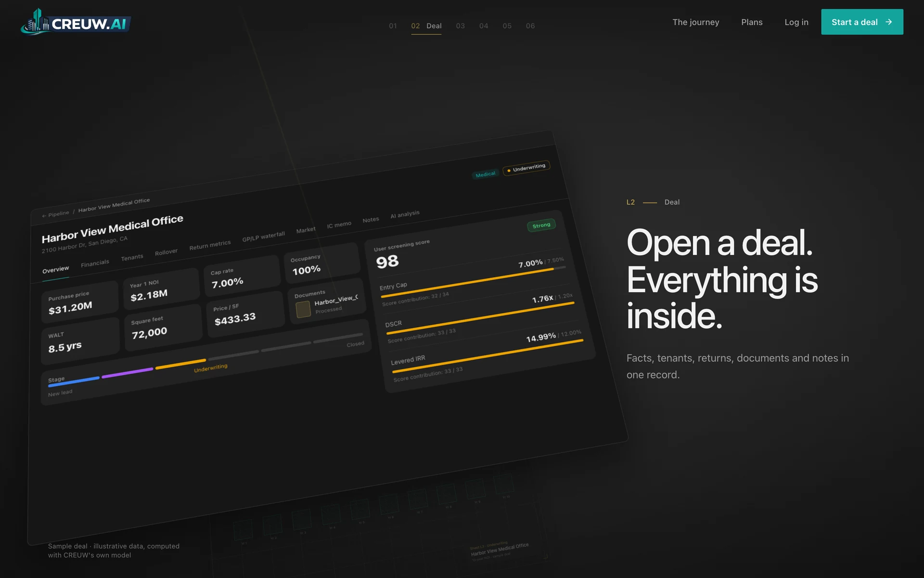The height and width of the screenshot is (578, 924).
Task: Click the Cap rate 7.00% card
Action: pos(242,276)
